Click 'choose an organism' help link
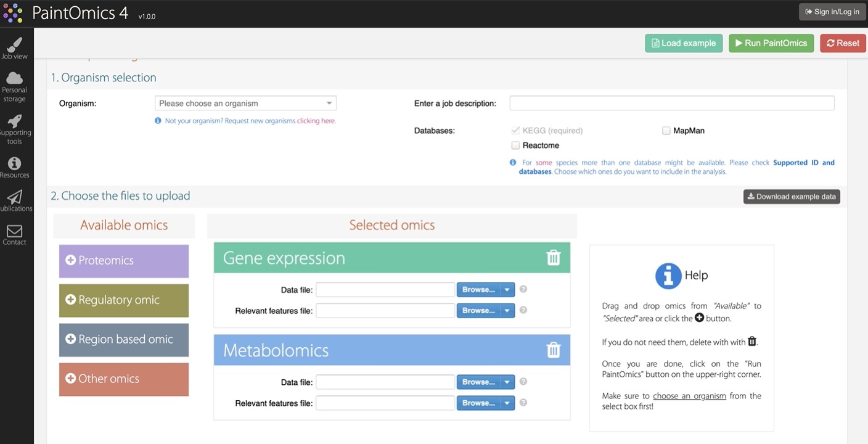Viewport: 868px width, 444px height. click(x=689, y=396)
